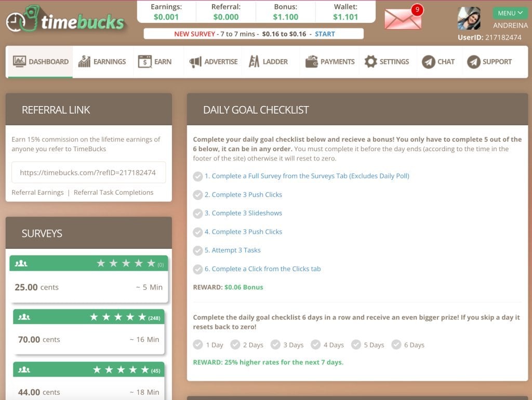Screen dimensions: 532x400
Task: Toggle checkmark for Complete a Full Survey goal
Action: tap(198, 177)
